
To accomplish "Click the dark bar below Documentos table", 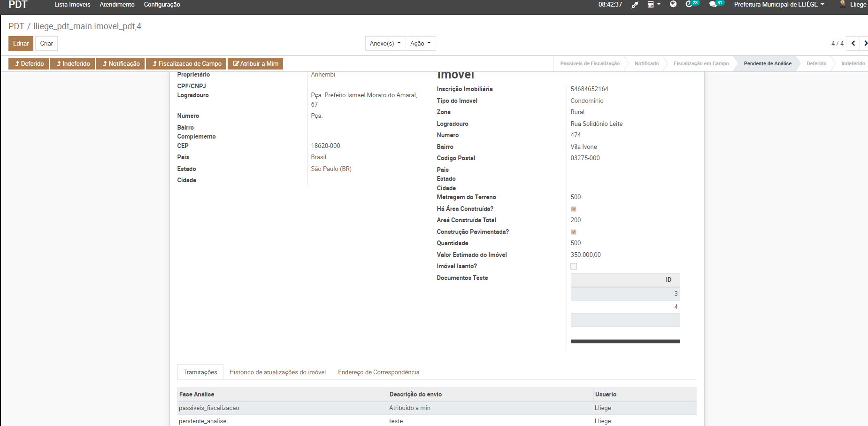I will pyautogui.click(x=625, y=341).
